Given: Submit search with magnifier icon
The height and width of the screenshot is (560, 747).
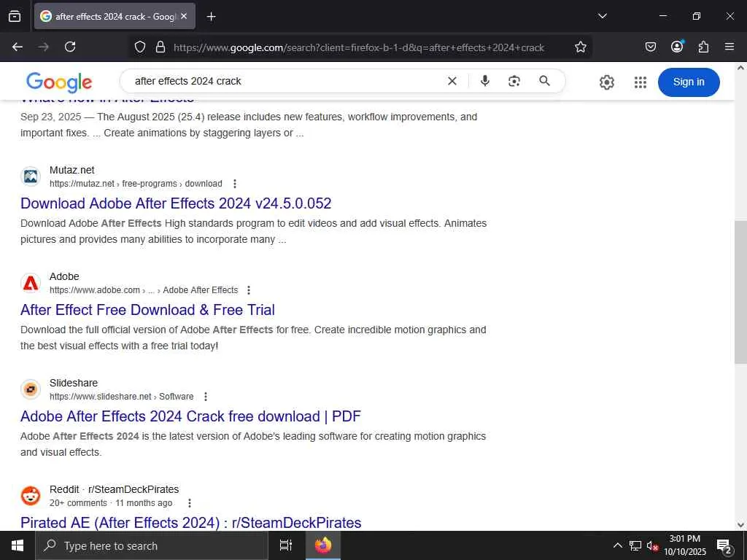Looking at the screenshot, I should coord(544,81).
